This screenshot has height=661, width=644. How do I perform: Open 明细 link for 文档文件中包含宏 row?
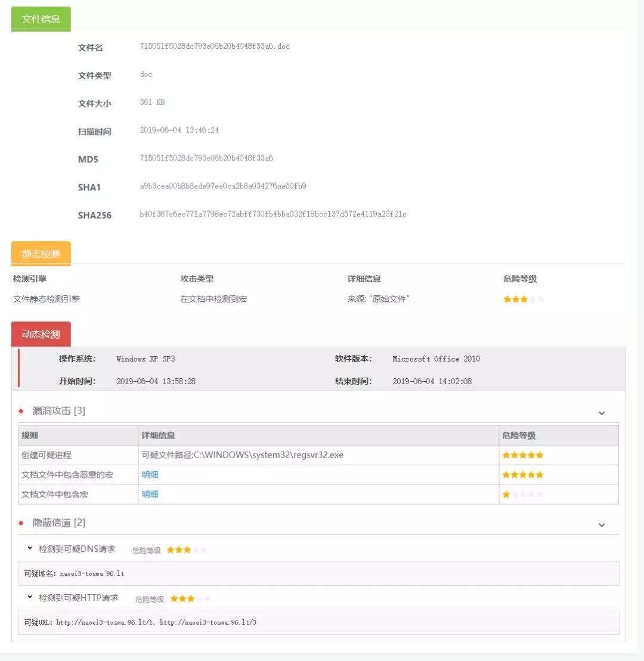coord(150,495)
